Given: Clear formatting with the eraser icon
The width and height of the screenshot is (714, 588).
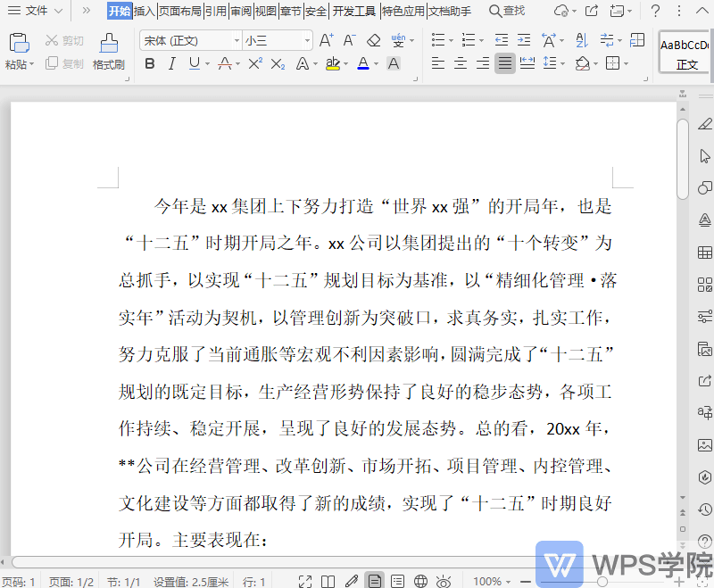Looking at the screenshot, I should click(x=373, y=40).
